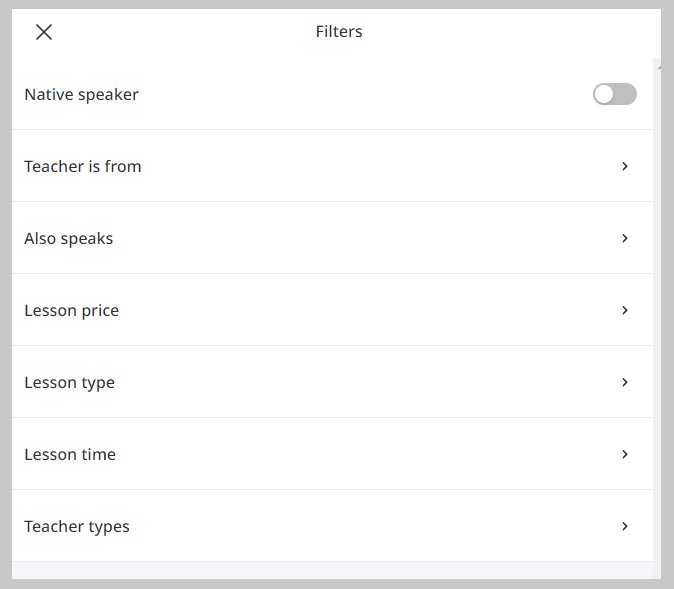The height and width of the screenshot is (589, 674).
Task: Click the Lesson price arrow icon
Action: tap(625, 310)
